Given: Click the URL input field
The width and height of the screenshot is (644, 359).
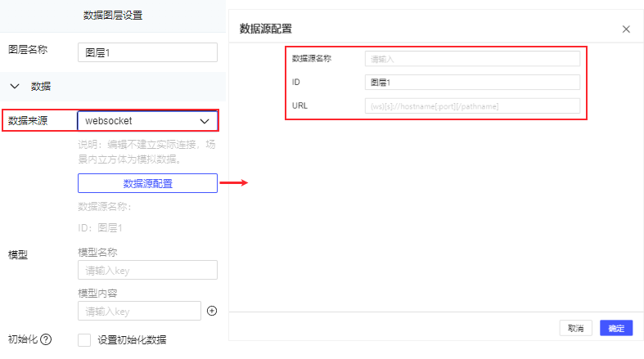Looking at the screenshot, I should (472, 106).
